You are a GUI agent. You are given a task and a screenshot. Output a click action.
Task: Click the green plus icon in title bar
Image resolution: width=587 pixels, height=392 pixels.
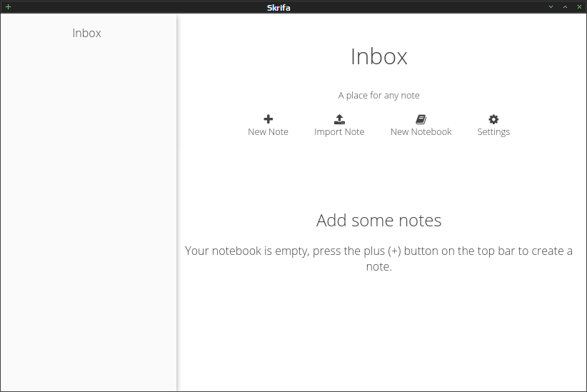(x=8, y=6)
